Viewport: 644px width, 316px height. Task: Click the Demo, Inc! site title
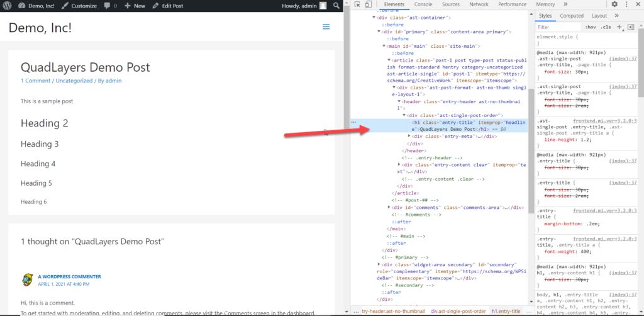coord(40,27)
